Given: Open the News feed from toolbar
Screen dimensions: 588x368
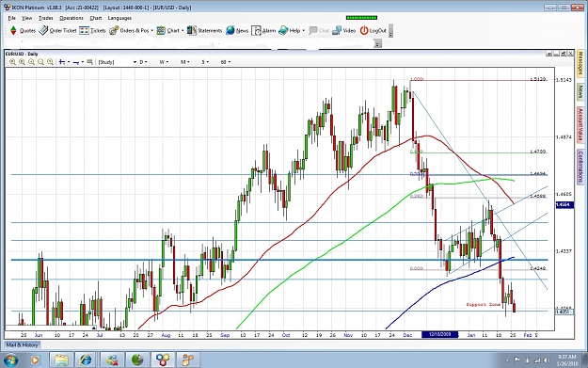Looking at the screenshot, I should [237, 31].
